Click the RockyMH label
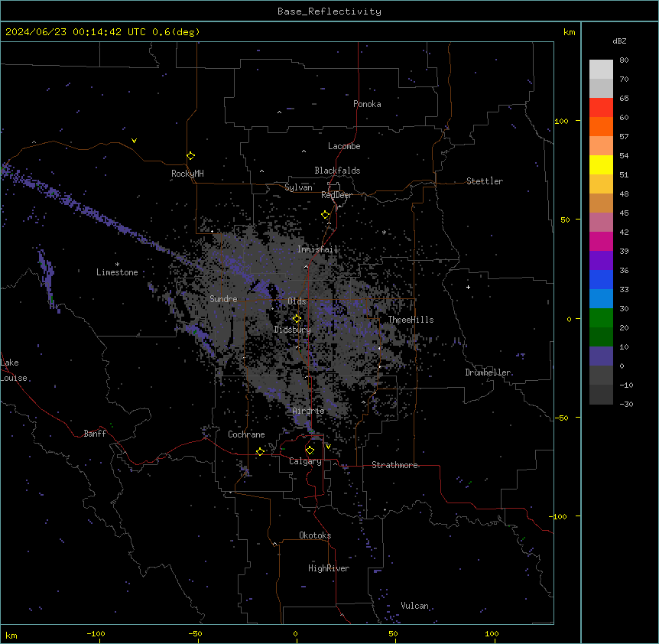Image resolution: width=659 pixels, height=644 pixels. (x=187, y=174)
